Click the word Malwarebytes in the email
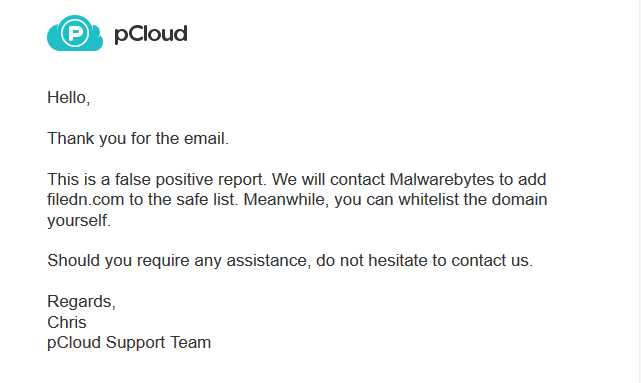641x383 pixels. [x=442, y=179]
